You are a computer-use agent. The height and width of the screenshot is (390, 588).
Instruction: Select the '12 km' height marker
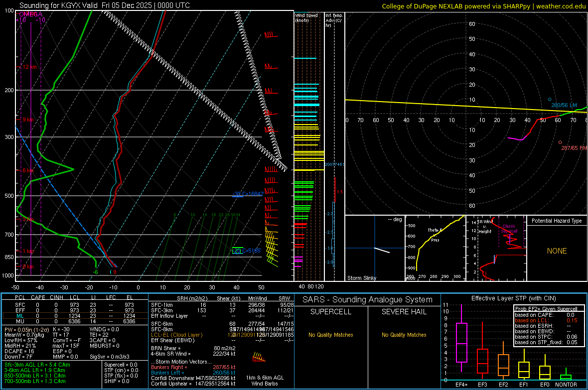(x=29, y=67)
